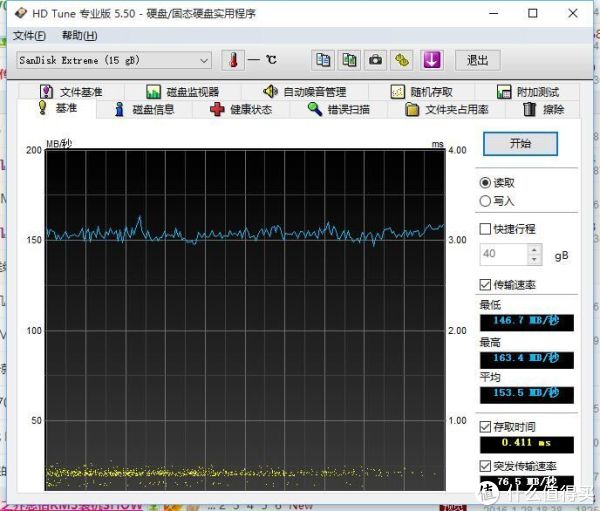Click the access time value 0.411 ms
Viewport: 600px width, 511px height.
click(527, 444)
